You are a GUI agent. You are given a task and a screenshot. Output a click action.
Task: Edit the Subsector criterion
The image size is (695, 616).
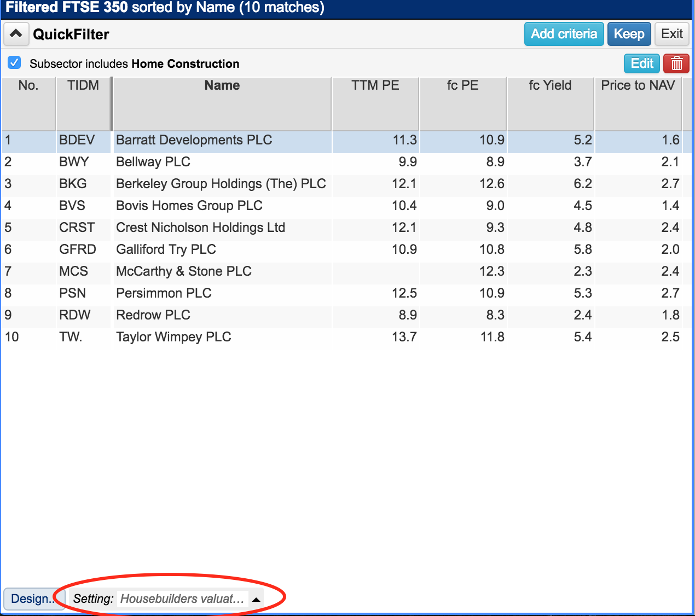(x=642, y=63)
